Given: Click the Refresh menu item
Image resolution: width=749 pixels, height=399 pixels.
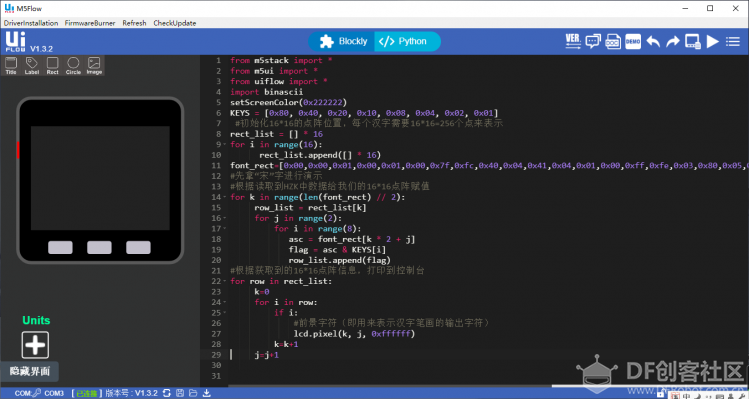Looking at the screenshot, I should click(x=134, y=23).
